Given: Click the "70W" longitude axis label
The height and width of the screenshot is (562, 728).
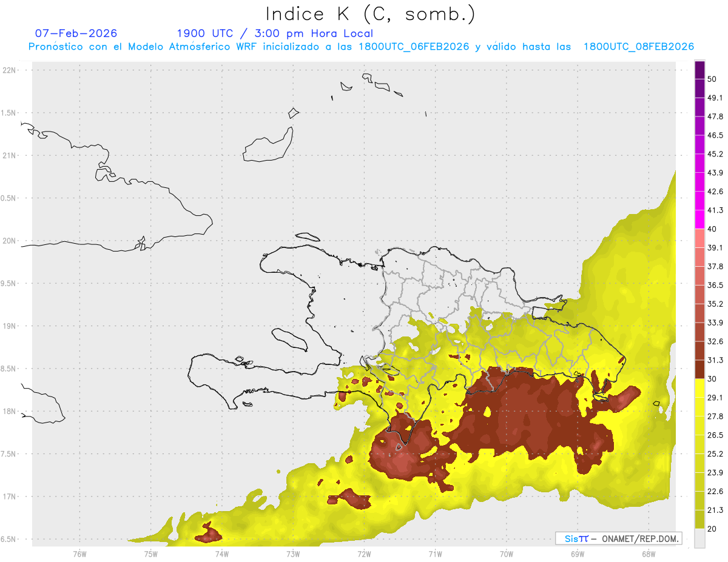Looking at the screenshot, I should click(x=506, y=554).
